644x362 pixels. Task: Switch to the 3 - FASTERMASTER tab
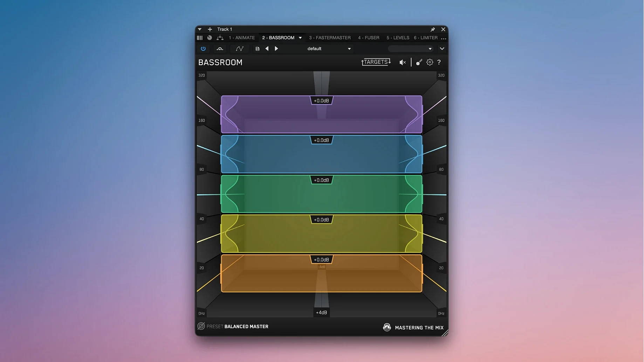pyautogui.click(x=330, y=38)
